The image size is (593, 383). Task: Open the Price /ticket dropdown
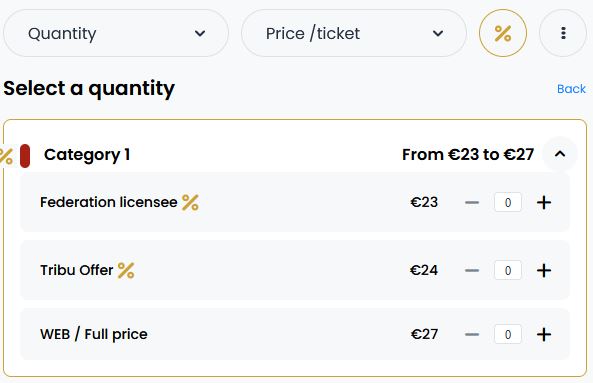point(354,33)
